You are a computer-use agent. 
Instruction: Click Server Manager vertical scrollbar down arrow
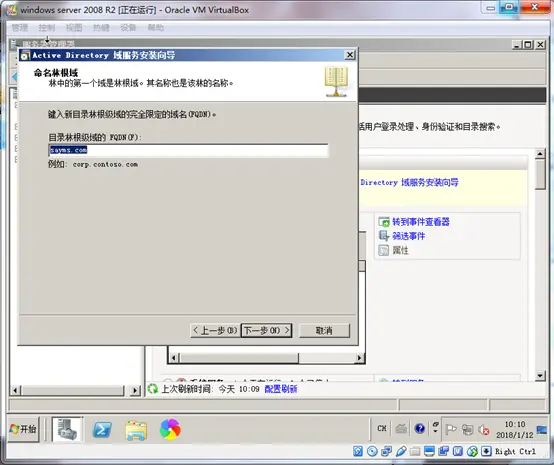pyautogui.click(x=540, y=376)
